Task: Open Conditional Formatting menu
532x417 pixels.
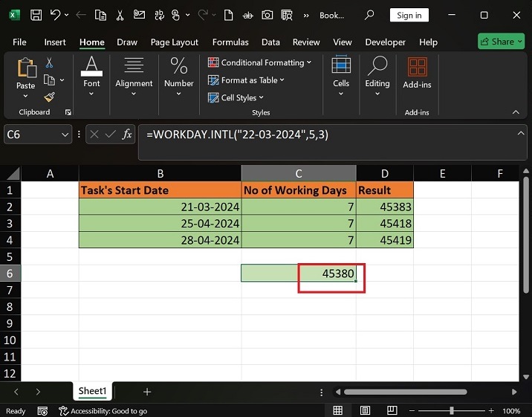Action: pos(259,62)
